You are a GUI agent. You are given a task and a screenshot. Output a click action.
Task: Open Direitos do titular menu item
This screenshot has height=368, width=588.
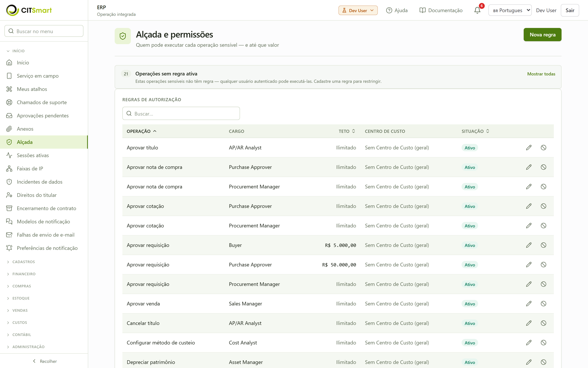(44, 195)
